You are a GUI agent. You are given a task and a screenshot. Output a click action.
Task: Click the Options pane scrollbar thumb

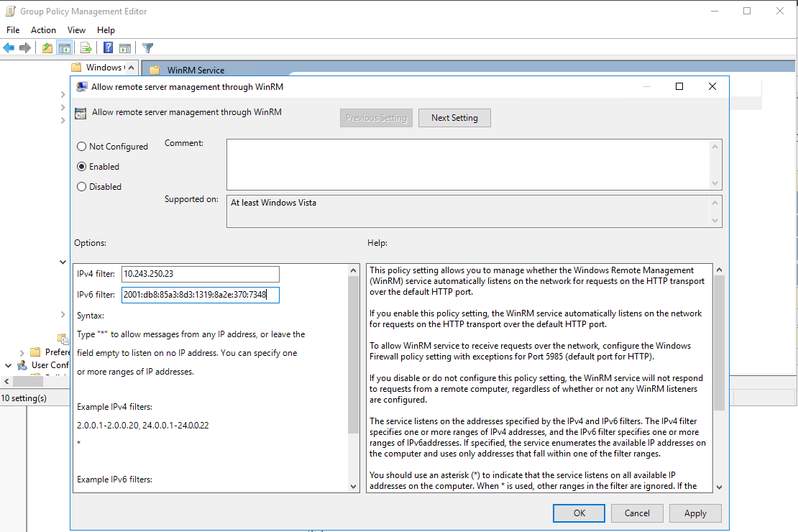[x=354, y=354]
